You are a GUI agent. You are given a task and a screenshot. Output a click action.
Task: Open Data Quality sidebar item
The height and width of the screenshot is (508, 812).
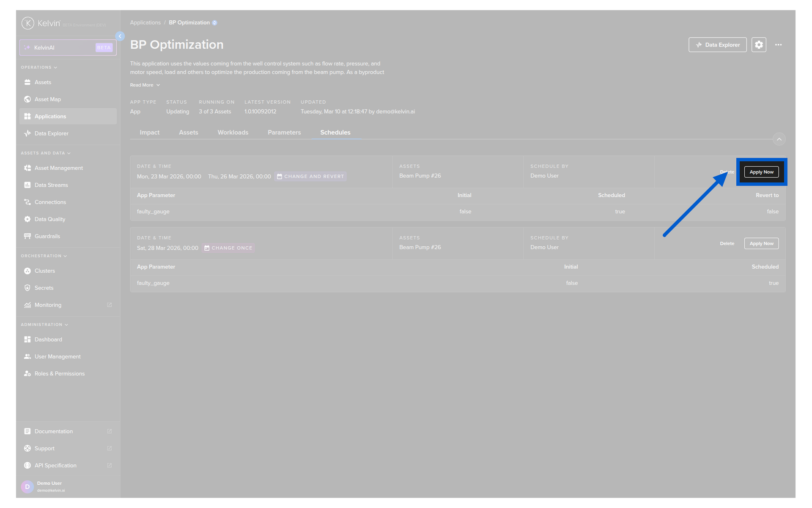50,219
